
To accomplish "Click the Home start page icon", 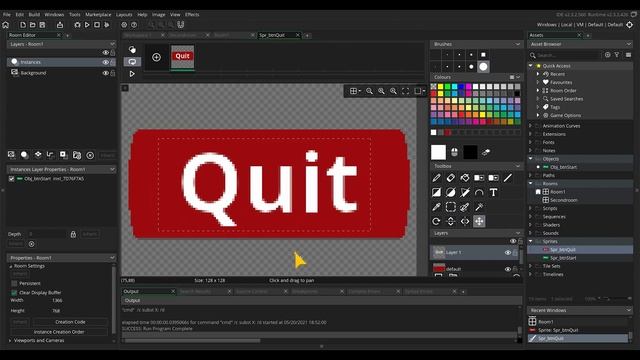I will coord(6,25).
